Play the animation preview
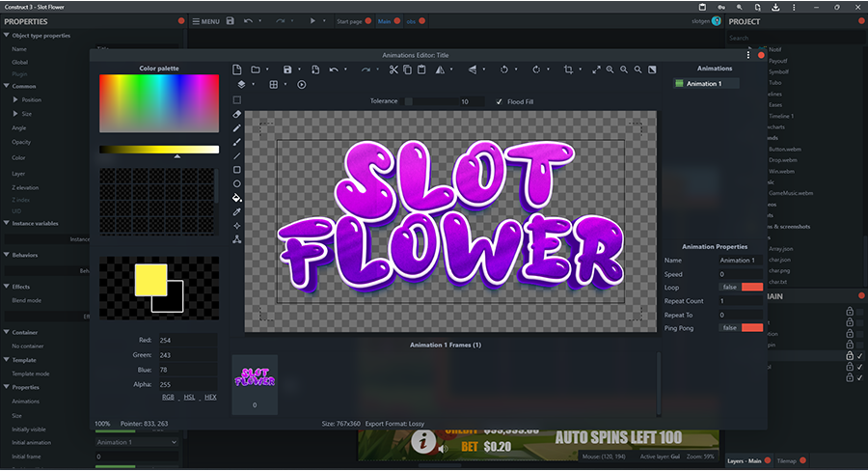The image size is (868, 471). 302,85
